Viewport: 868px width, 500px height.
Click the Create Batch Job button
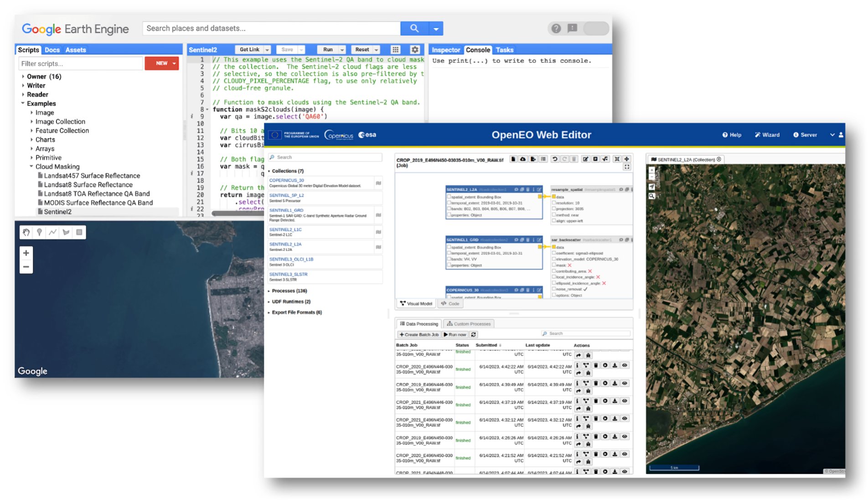[419, 335]
